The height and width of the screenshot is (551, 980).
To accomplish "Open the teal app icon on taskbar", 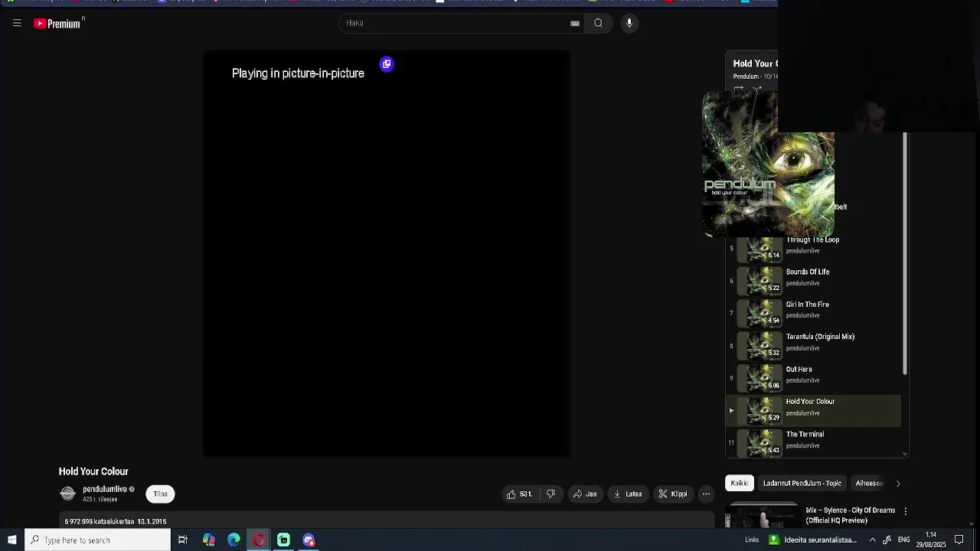I will (x=283, y=540).
